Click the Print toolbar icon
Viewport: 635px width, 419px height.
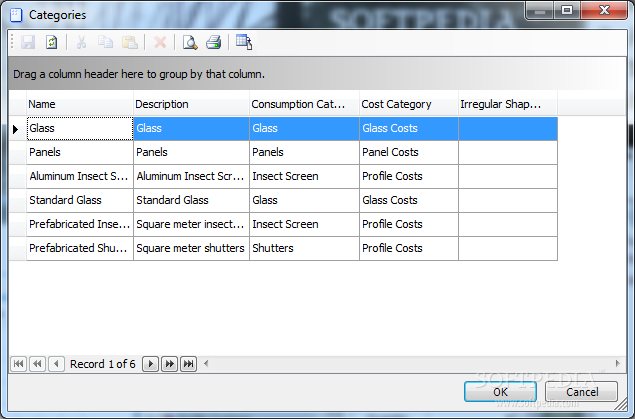coord(213,42)
